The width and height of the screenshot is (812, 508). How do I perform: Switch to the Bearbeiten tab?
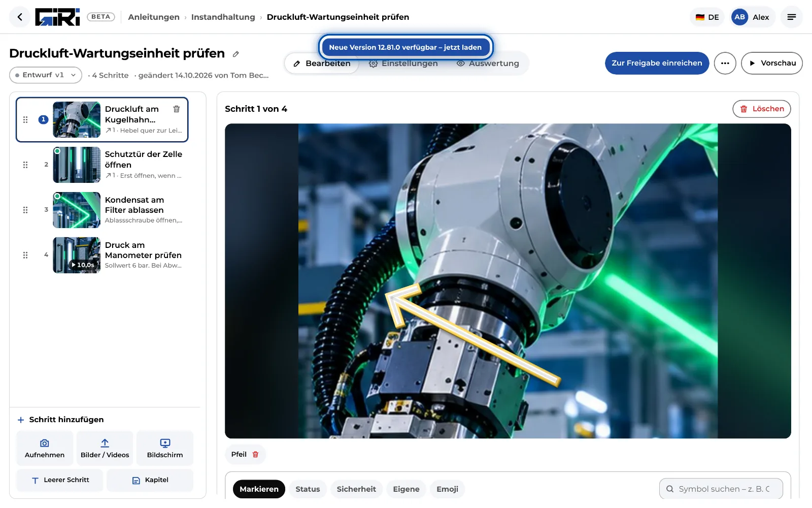pyautogui.click(x=322, y=63)
